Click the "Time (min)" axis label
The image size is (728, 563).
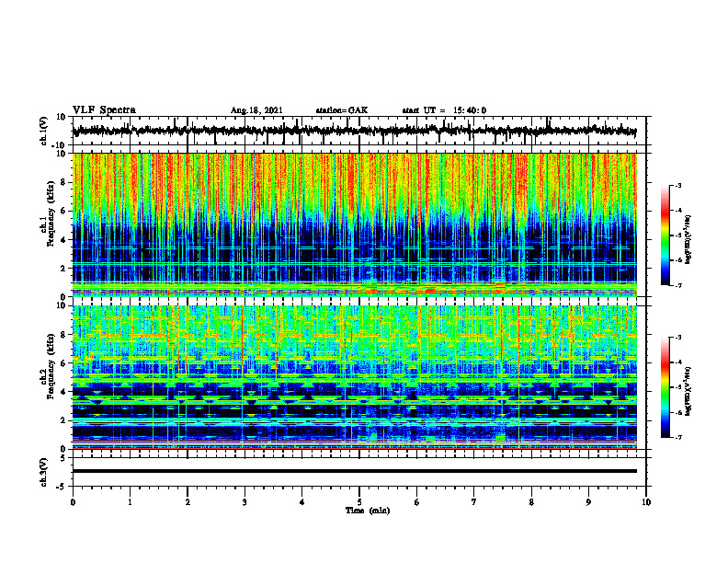(368, 511)
